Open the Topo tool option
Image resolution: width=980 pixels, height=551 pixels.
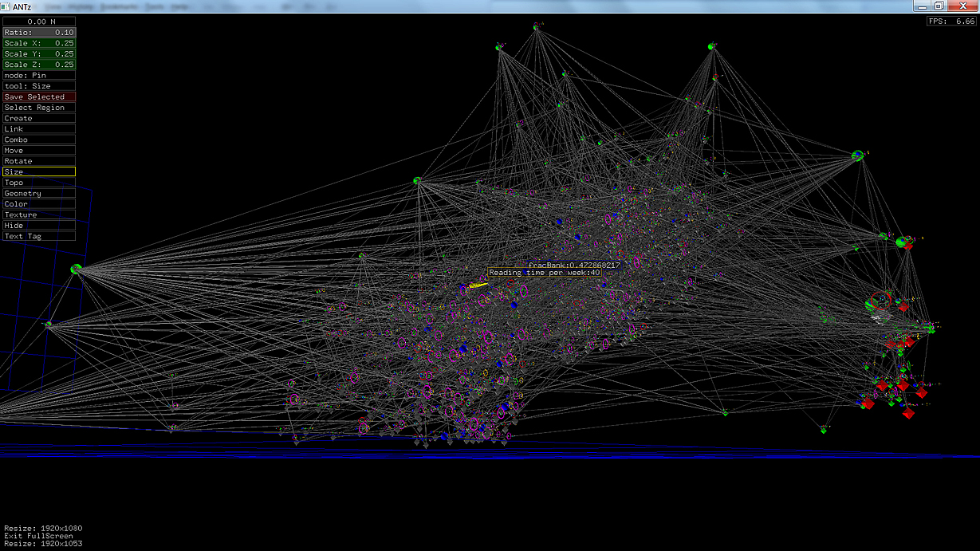click(x=39, y=183)
